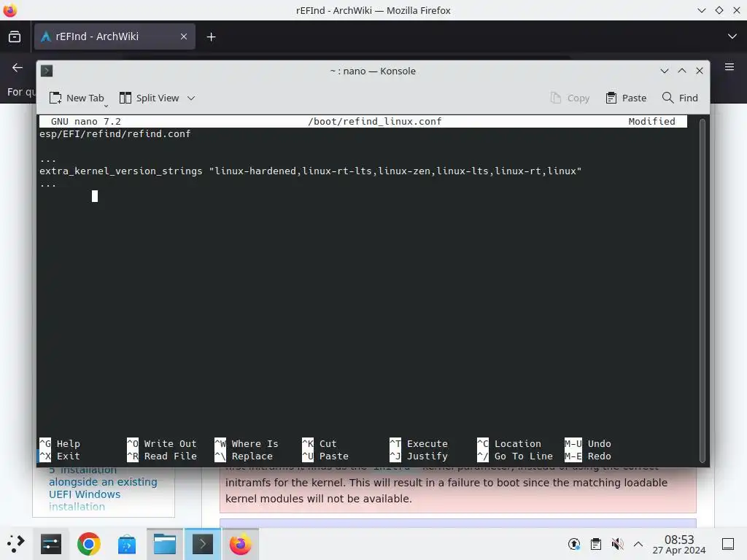Launch Google Chrome from the taskbar

point(88,544)
